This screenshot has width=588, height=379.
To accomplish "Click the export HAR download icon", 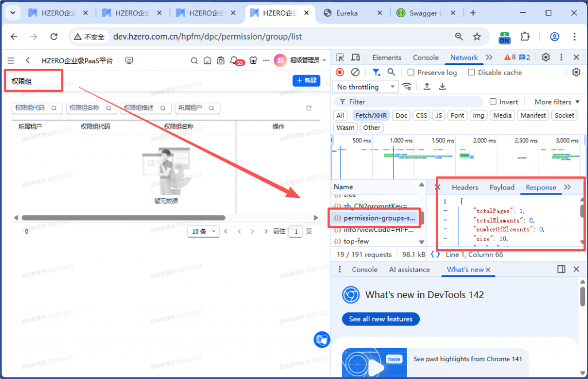I will [x=443, y=87].
